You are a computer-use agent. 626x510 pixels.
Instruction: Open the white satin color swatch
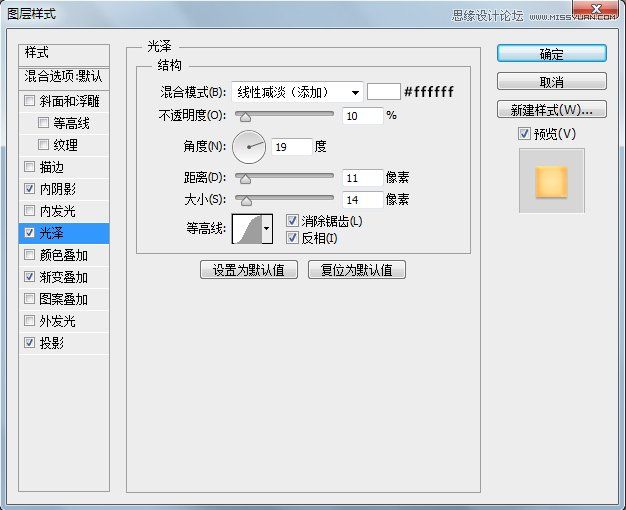(384, 92)
